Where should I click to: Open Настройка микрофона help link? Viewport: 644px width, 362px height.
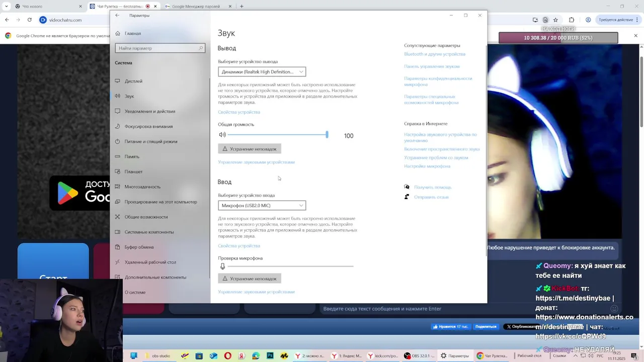tap(427, 166)
